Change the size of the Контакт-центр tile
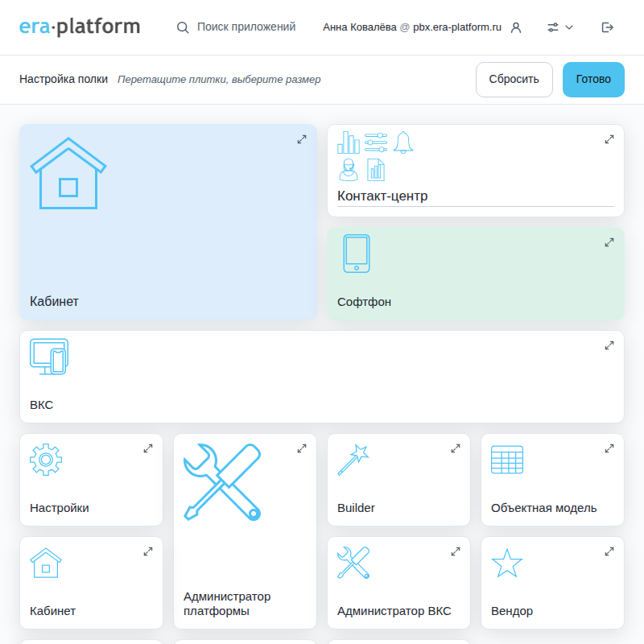The image size is (644, 644). coord(609,139)
